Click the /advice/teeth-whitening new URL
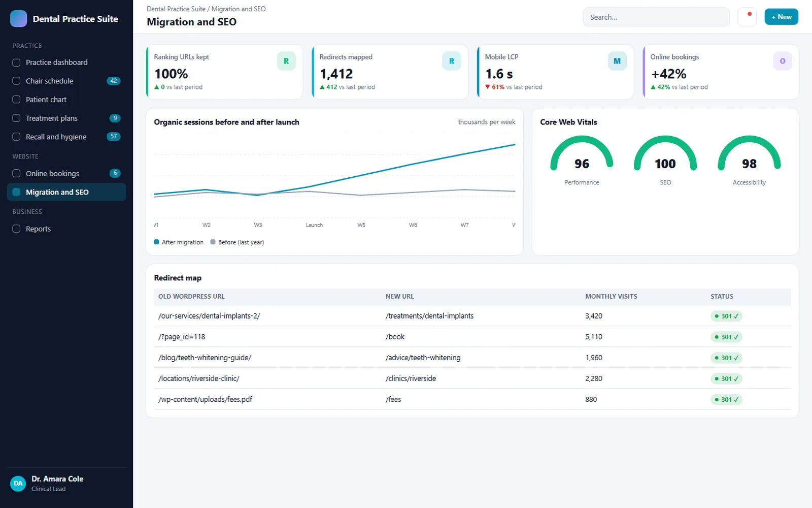The width and height of the screenshot is (812, 508). coord(423,358)
